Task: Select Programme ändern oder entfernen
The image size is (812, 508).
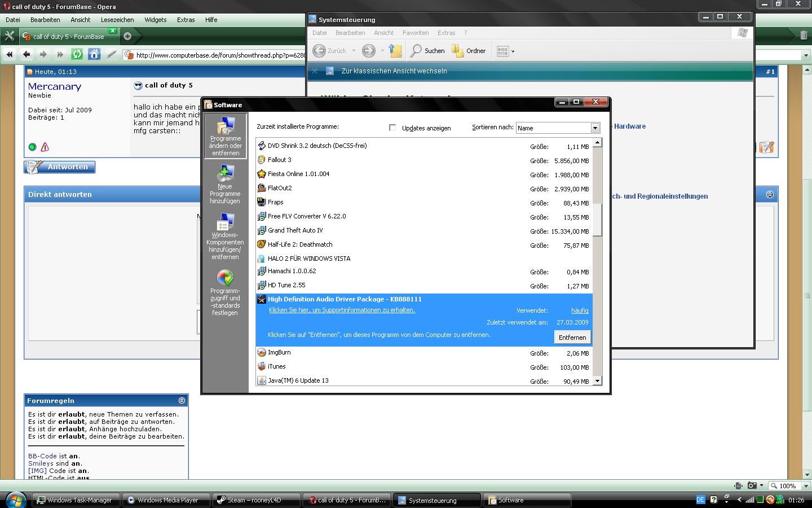Action: point(225,137)
